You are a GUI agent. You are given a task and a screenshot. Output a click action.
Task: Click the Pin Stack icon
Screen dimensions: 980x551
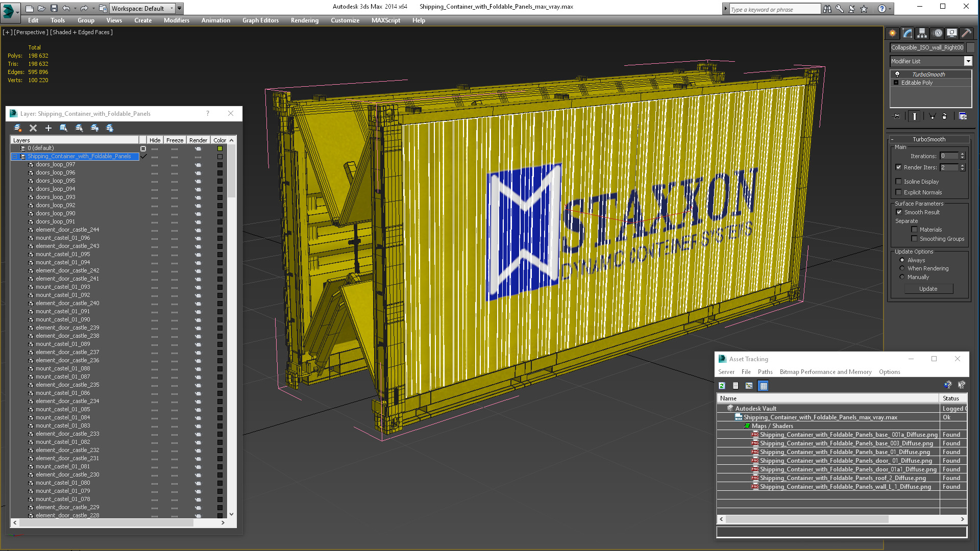897,116
